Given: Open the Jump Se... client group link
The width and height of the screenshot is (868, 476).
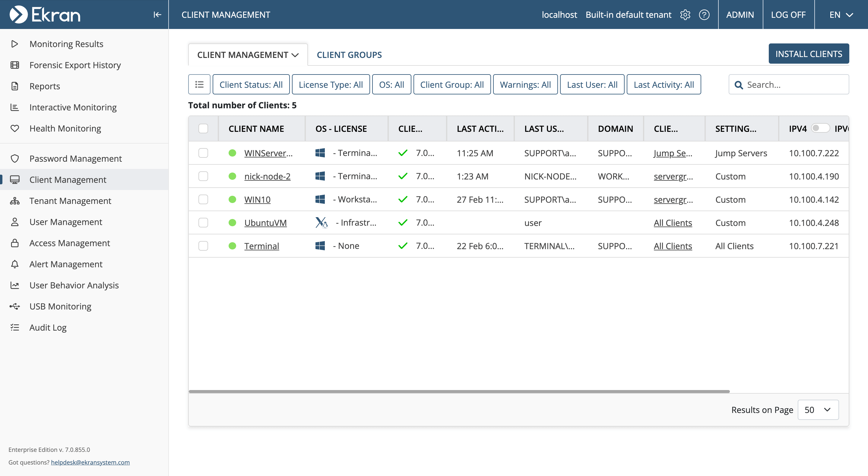Looking at the screenshot, I should point(673,153).
